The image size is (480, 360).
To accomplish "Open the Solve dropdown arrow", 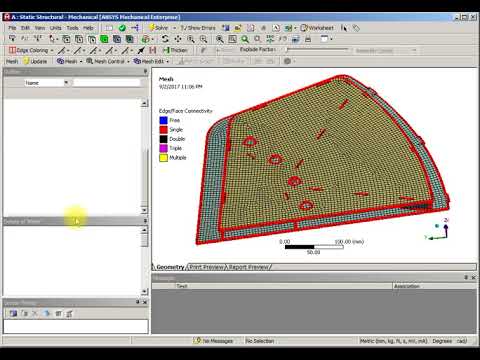I will click(174, 28).
